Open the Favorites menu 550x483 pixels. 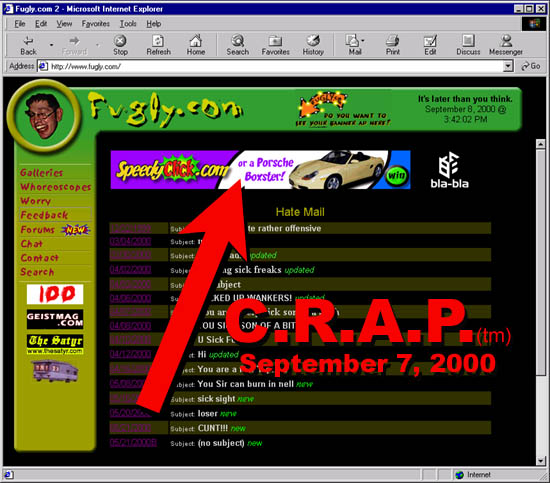[95, 24]
